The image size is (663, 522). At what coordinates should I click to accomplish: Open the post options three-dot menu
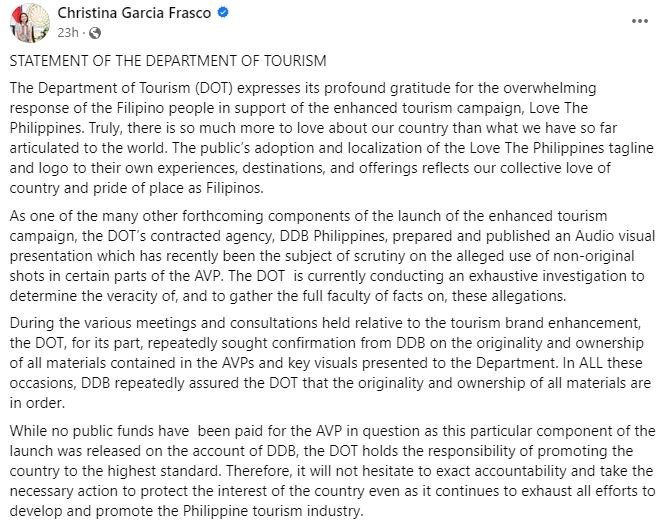pos(638,20)
